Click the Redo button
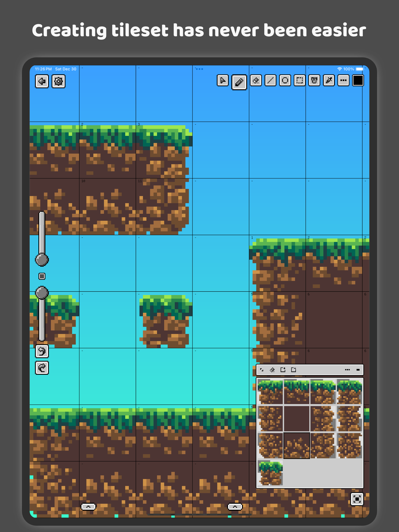 [x=42, y=368]
